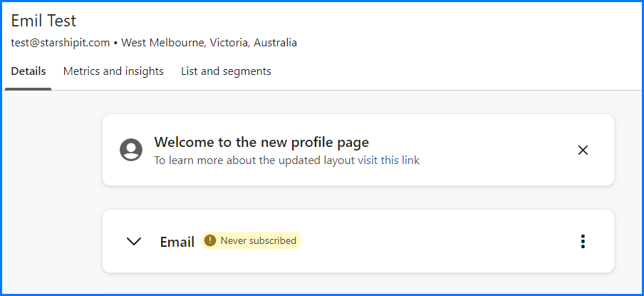Click the warning icon in subscription badge
The height and width of the screenshot is (296, 644).
(210, 241)
